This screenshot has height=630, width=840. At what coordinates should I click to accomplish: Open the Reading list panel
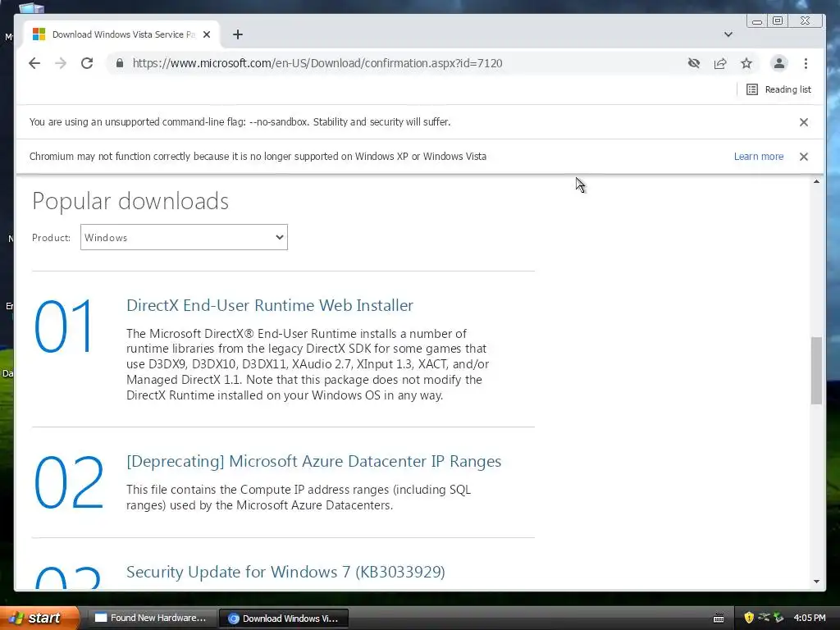click(778, 89)
